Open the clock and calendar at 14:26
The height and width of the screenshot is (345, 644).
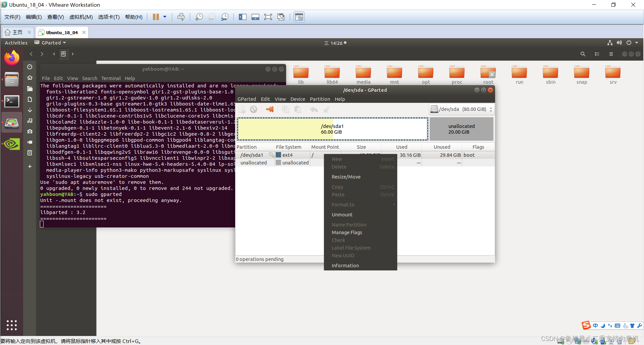pos(335,43)
